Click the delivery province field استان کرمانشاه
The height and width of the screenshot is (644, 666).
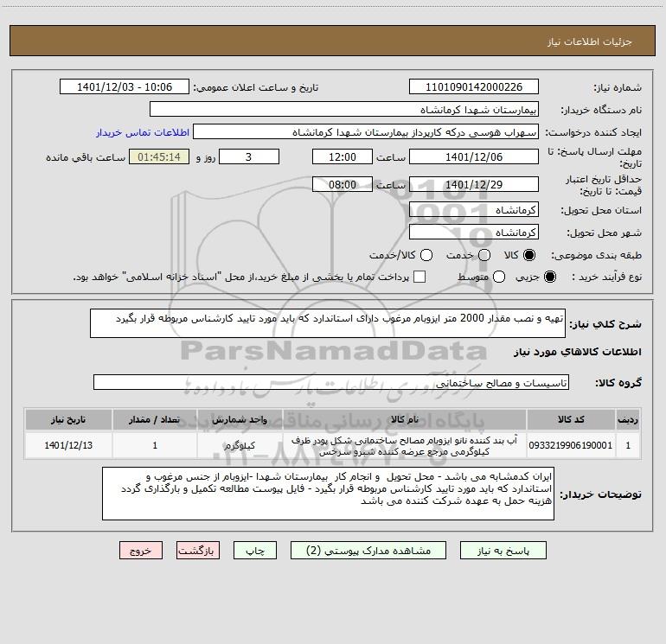click(474, 209)
